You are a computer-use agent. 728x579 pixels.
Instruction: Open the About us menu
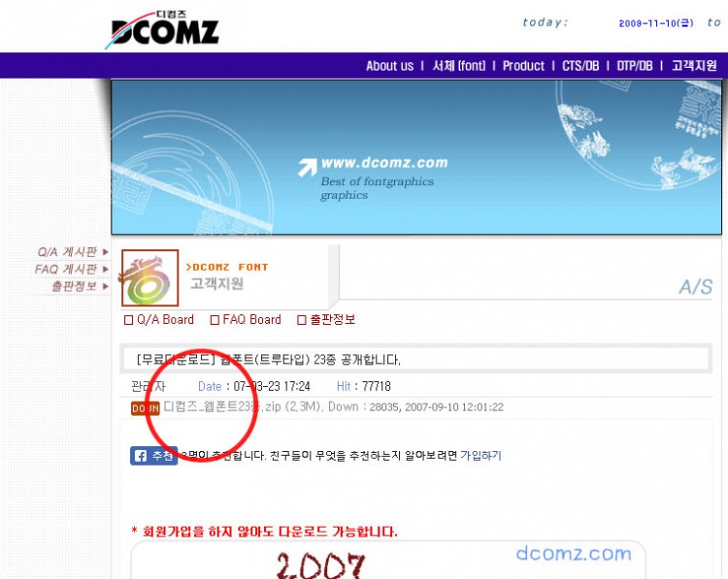(389, 66)
